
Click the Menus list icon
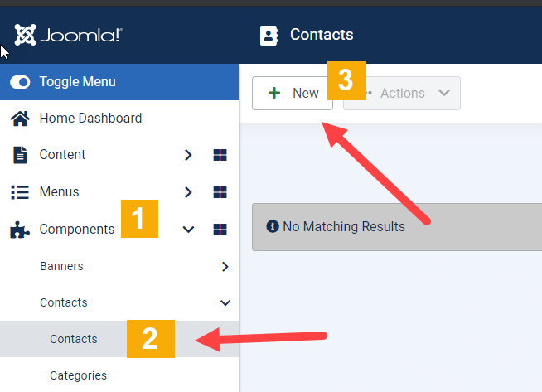[x=20, y=192]
